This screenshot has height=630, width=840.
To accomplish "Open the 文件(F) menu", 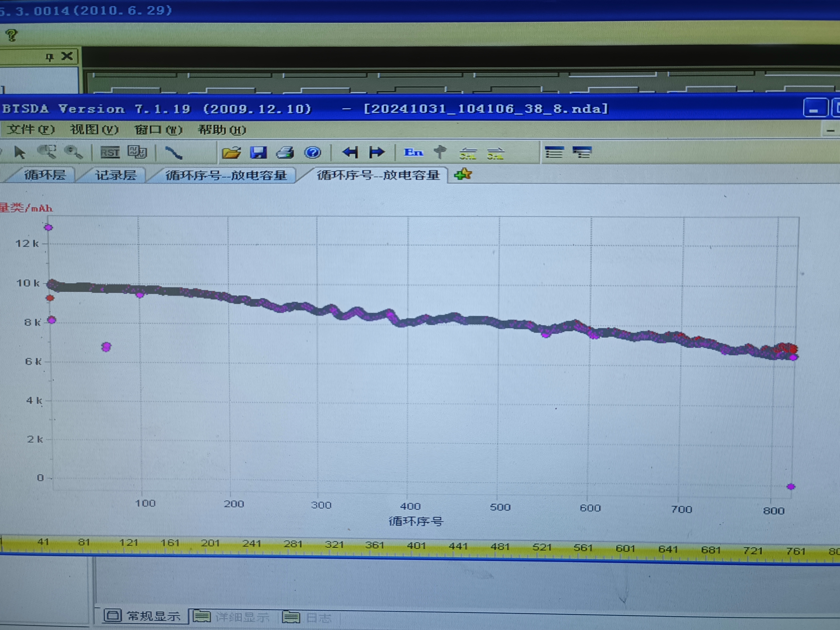I will (x=31, y=130).
